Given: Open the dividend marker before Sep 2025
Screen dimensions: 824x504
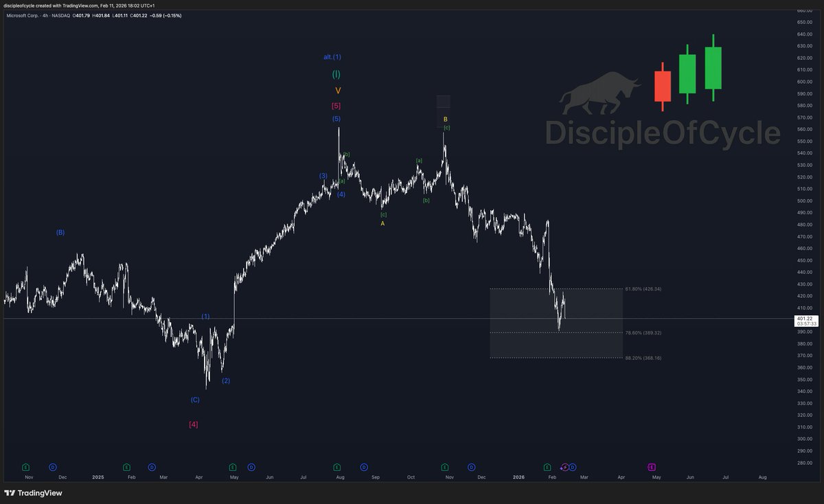Looking at the screenshot, I should (x=363, y=467).
